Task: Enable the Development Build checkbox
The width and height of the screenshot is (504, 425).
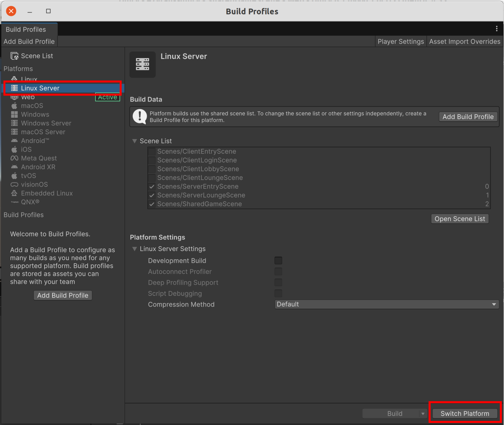Action: pos(278,260)
